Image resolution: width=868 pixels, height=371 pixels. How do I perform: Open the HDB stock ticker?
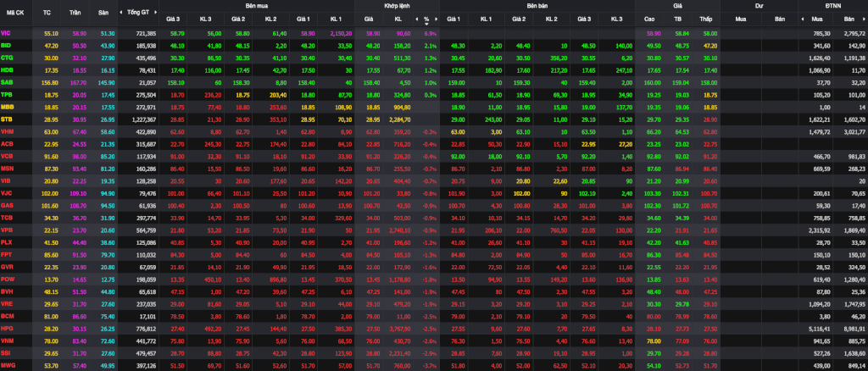tap(7, 69)
